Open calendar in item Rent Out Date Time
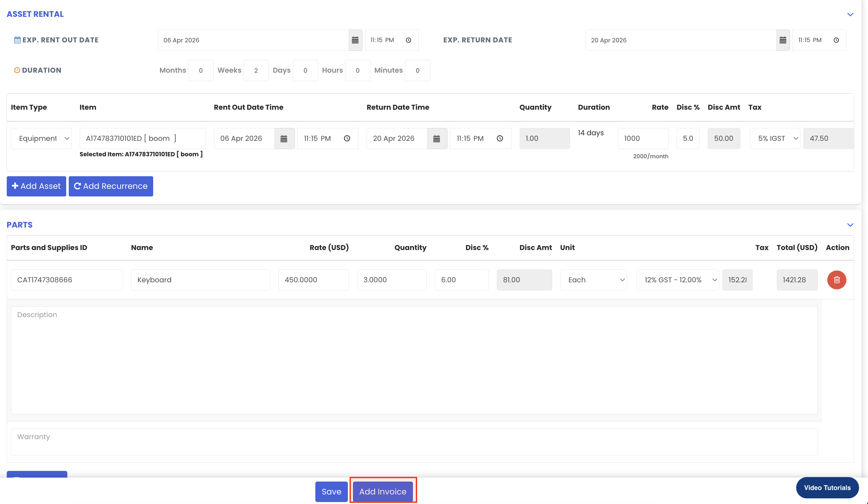This screenshot has height=504, width=868. point(284,139)
